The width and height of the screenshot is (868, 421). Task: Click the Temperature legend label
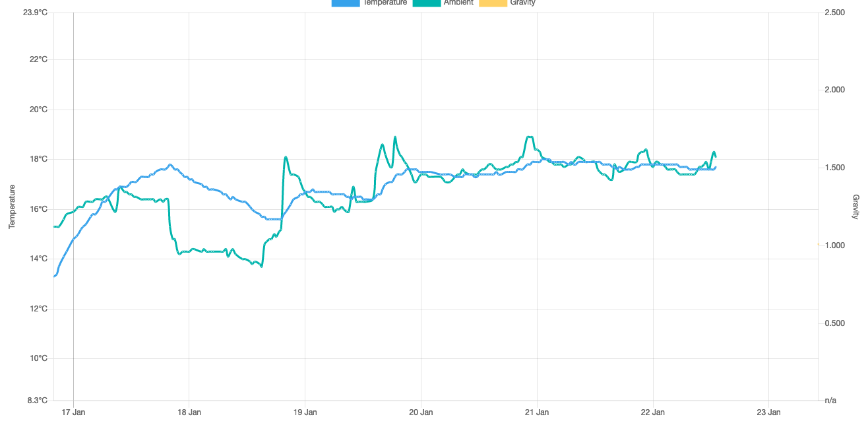385,3
